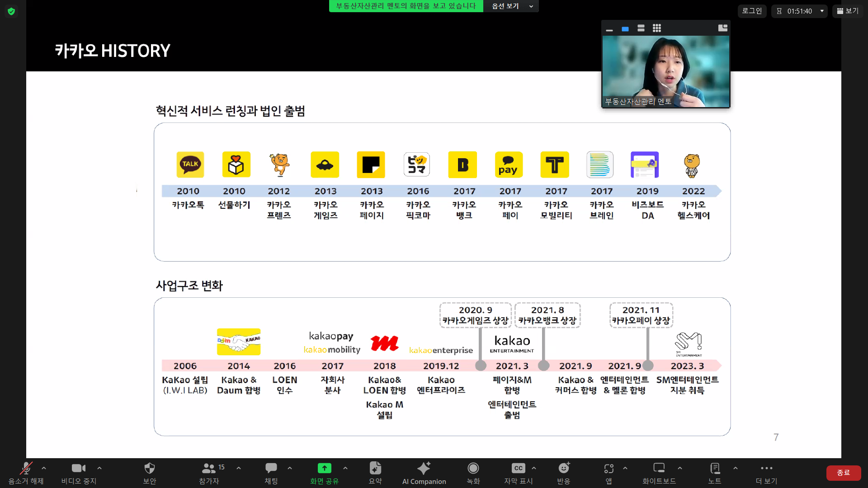Select single-speaker thumbnail view icon
Viewport: 868px width, 488px height.
(x=625, y=28)
